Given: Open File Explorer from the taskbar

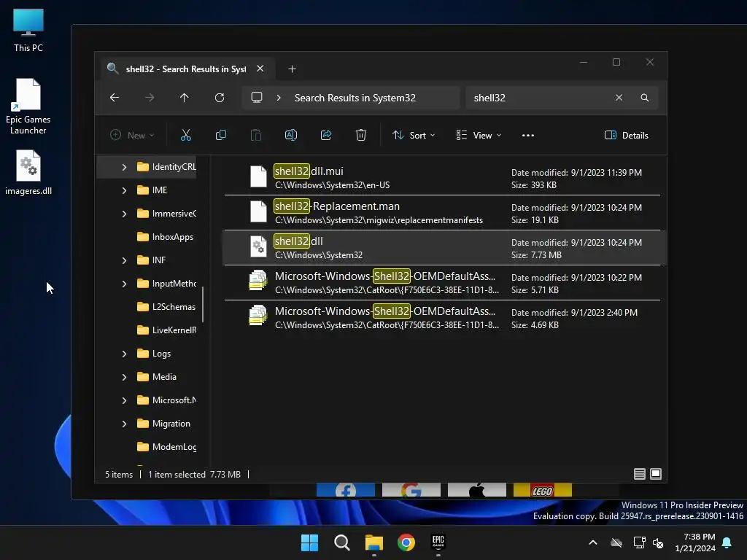Looking at the screenshot, I should (x=374, y=542).
